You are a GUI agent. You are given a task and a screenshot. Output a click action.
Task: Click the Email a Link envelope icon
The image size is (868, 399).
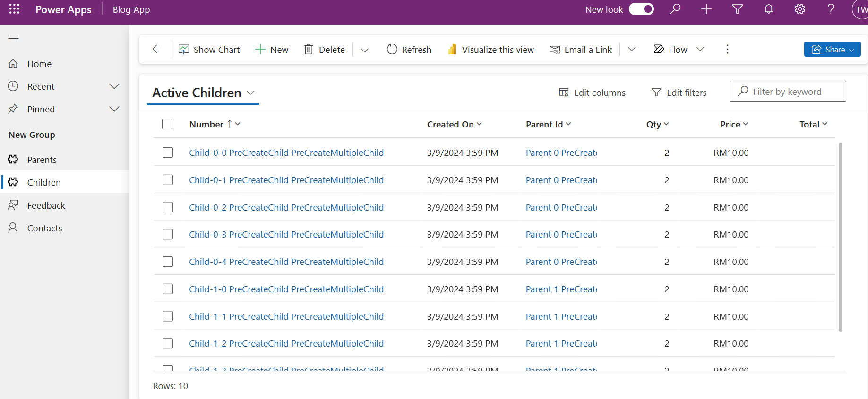(555, 50)
